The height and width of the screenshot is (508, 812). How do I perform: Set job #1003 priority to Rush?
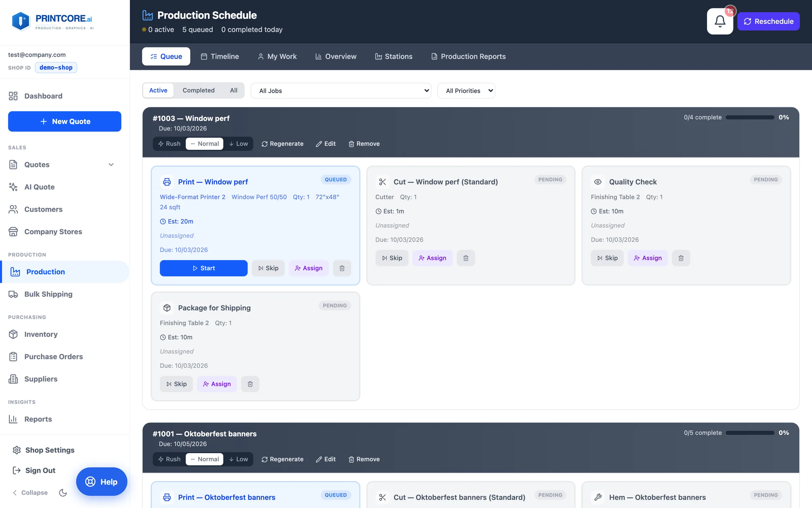pos(169,144)
